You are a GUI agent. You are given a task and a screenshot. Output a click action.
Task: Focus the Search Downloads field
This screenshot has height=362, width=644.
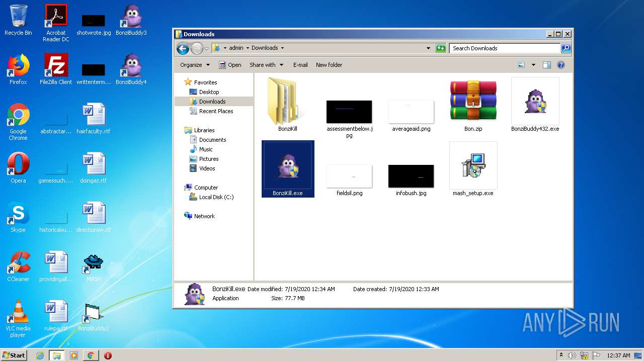coord(505,48)
